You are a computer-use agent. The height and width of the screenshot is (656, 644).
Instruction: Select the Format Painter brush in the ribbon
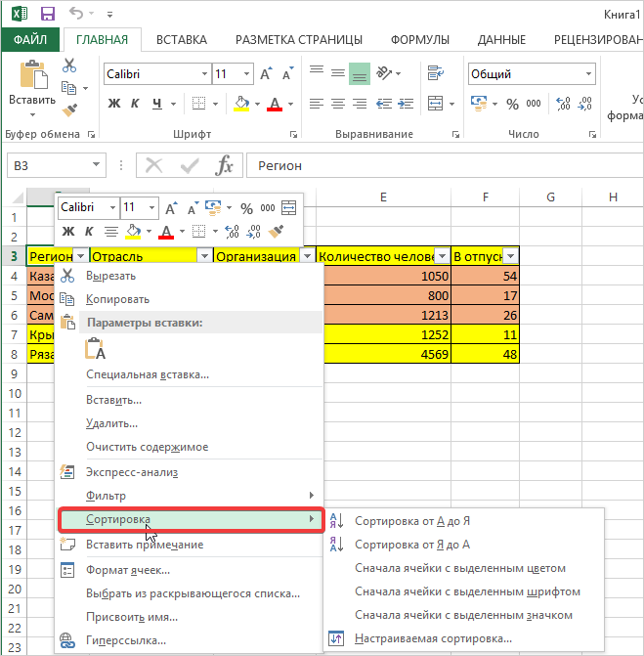click(x=69, y=110)
